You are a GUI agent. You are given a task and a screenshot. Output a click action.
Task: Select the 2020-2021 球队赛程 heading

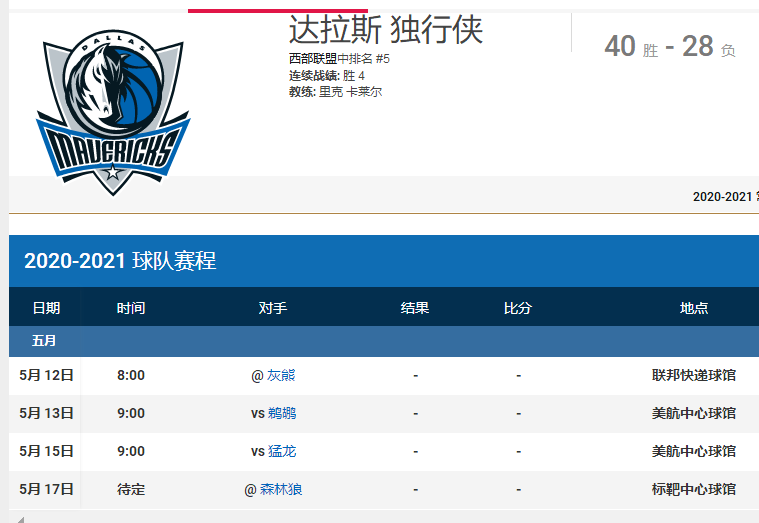120,262
